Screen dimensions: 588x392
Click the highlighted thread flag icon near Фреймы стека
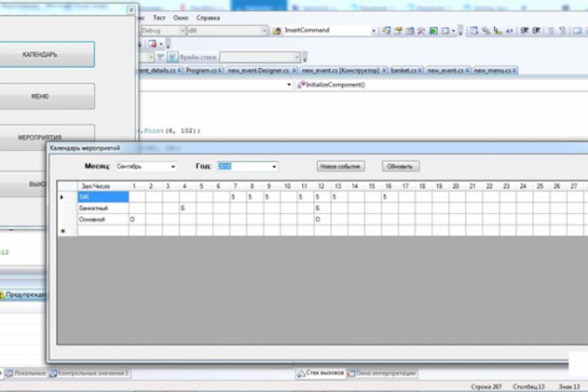click(x=172, y=57)
